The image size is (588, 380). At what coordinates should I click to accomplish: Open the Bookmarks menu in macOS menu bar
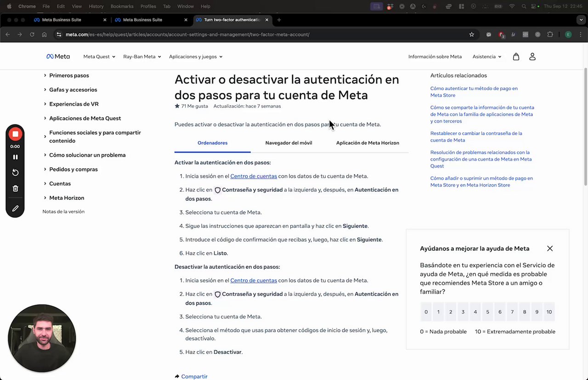click(122, 6)
